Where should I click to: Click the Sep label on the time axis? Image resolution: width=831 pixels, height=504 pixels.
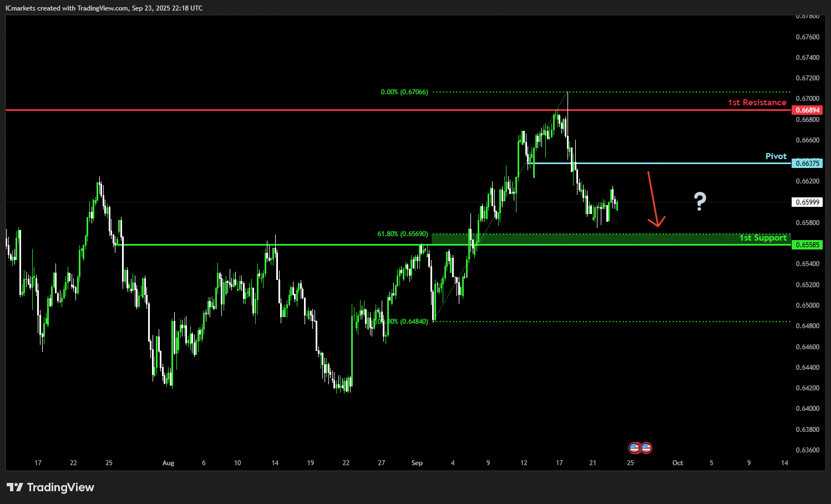click(x=417, y=463)
